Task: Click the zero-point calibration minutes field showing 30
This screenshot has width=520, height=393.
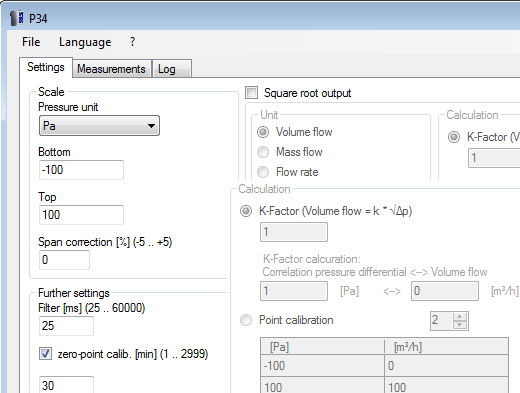Action: point(66,385)
